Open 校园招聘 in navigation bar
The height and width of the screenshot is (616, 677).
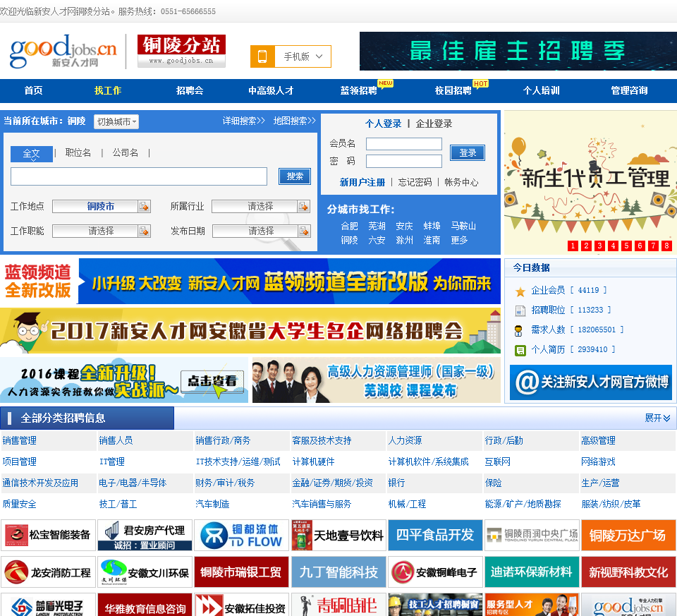coord(453,90)
